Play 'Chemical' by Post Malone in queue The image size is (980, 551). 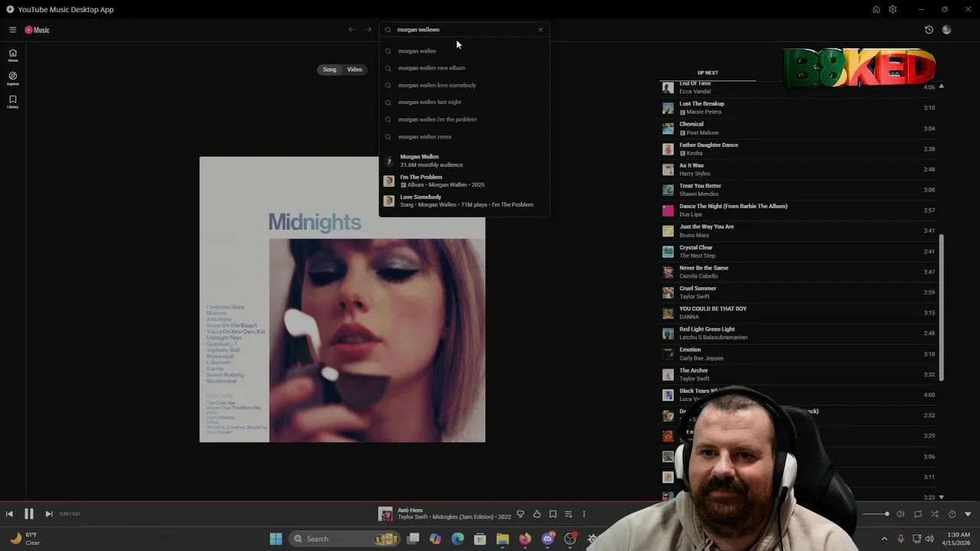click(798, 129)
